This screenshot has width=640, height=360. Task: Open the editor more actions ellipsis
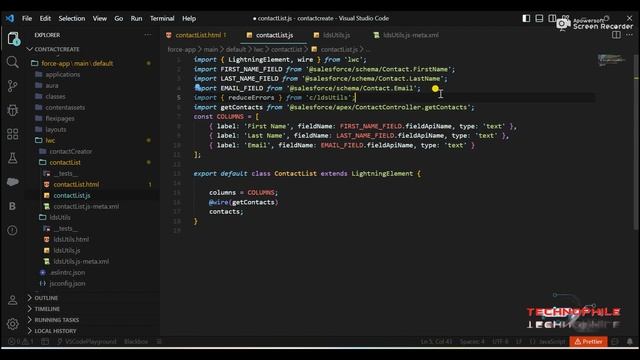(x=629, y=35)
